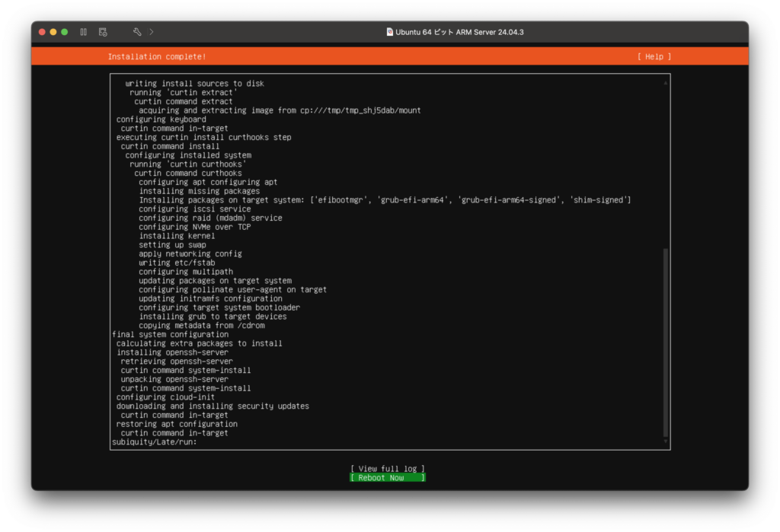
Task: Click the VM document icon in title
Action: coord(389,32)
